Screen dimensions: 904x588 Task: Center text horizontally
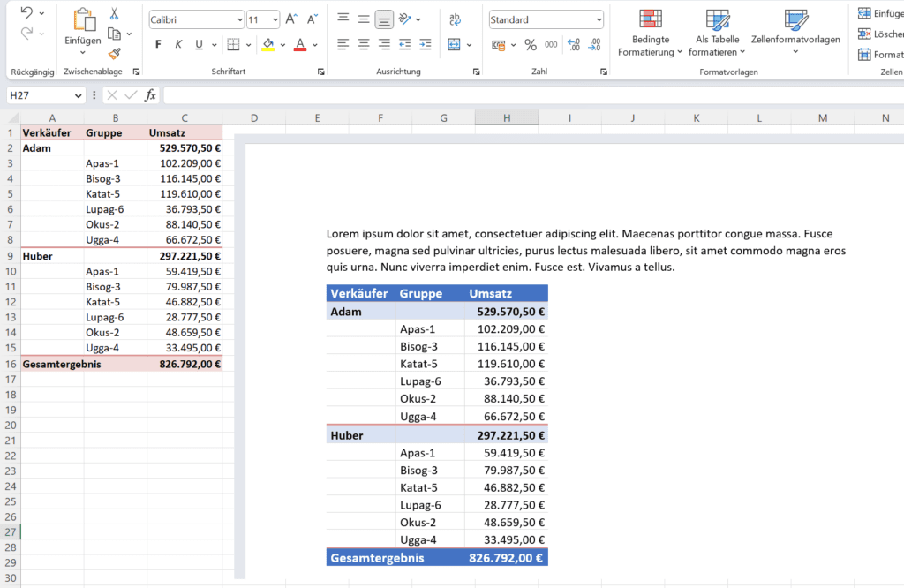point(363,44)
